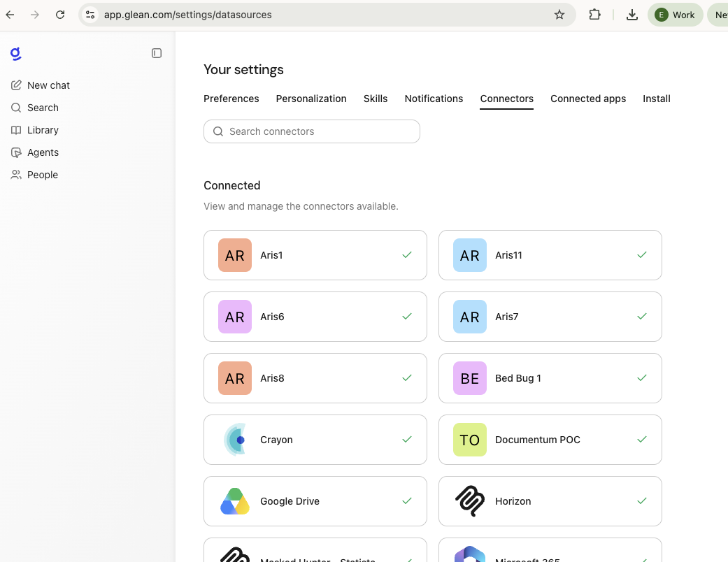Click the Horizon connector logo
The width and height of the screenshot is (728, 562).
[x=470, y=501]
